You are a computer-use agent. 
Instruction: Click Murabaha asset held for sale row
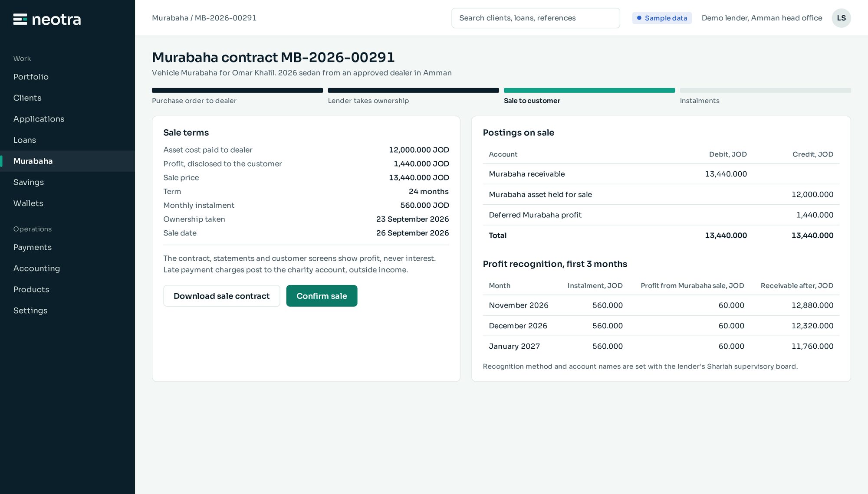point(661,194)
